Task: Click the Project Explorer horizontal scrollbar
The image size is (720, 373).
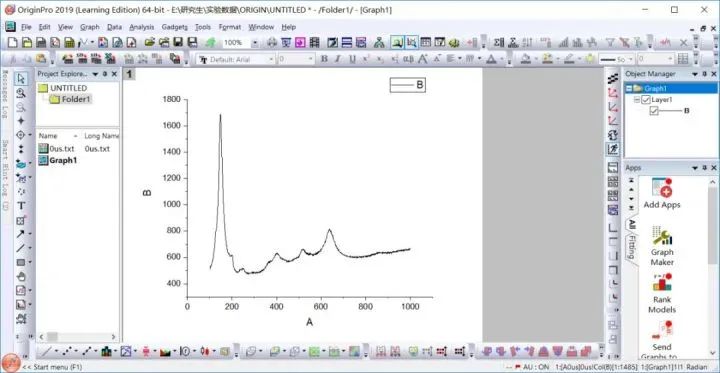Action: tap(77, 337)
